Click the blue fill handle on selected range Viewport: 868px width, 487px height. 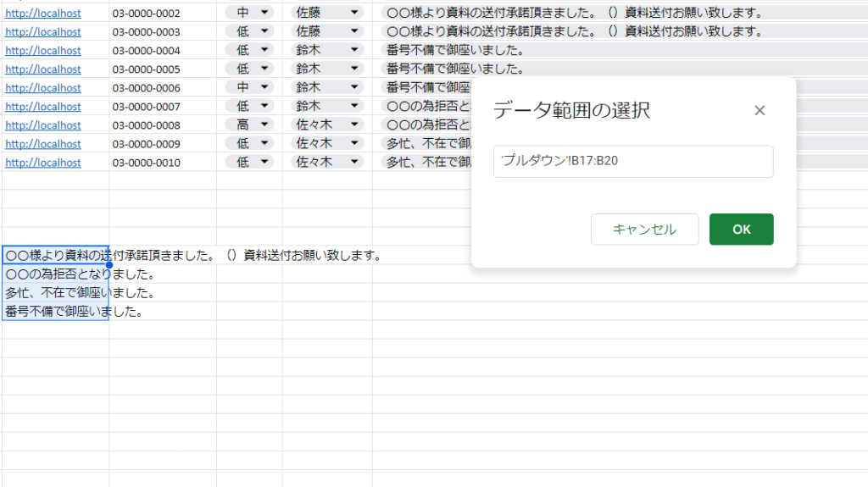109,265
